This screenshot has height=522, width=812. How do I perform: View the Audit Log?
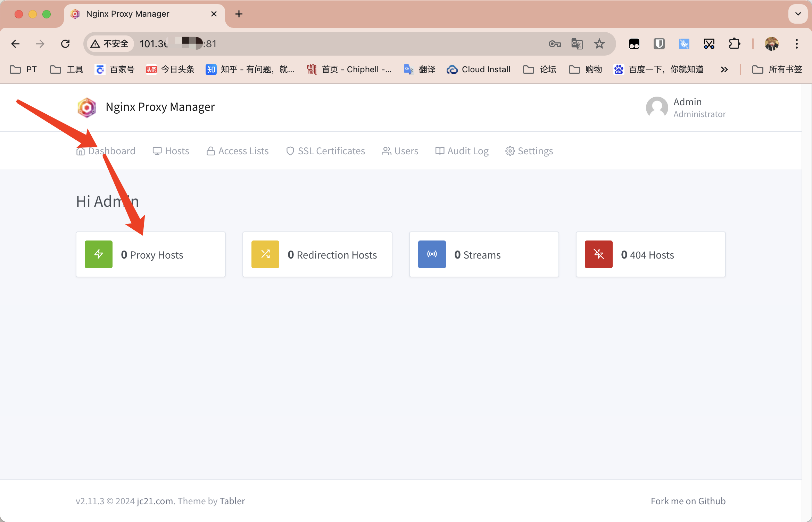coord(462,151)
